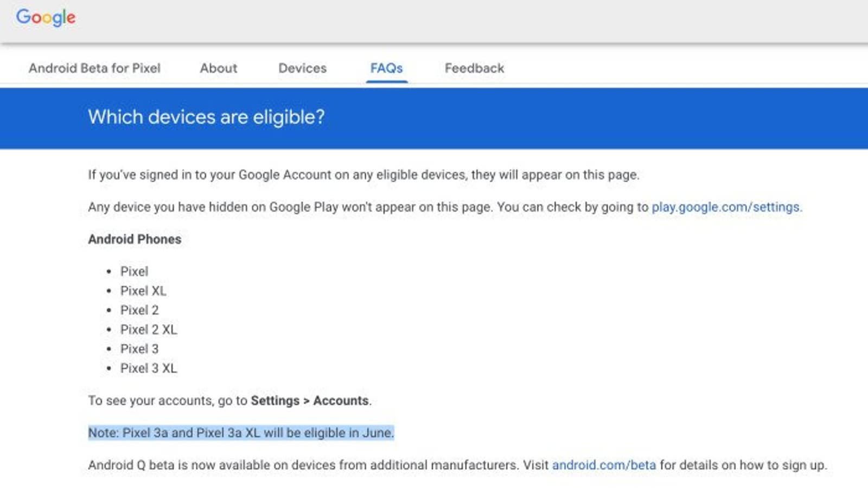Follow the play.google.com/settings link

[726, 207]
